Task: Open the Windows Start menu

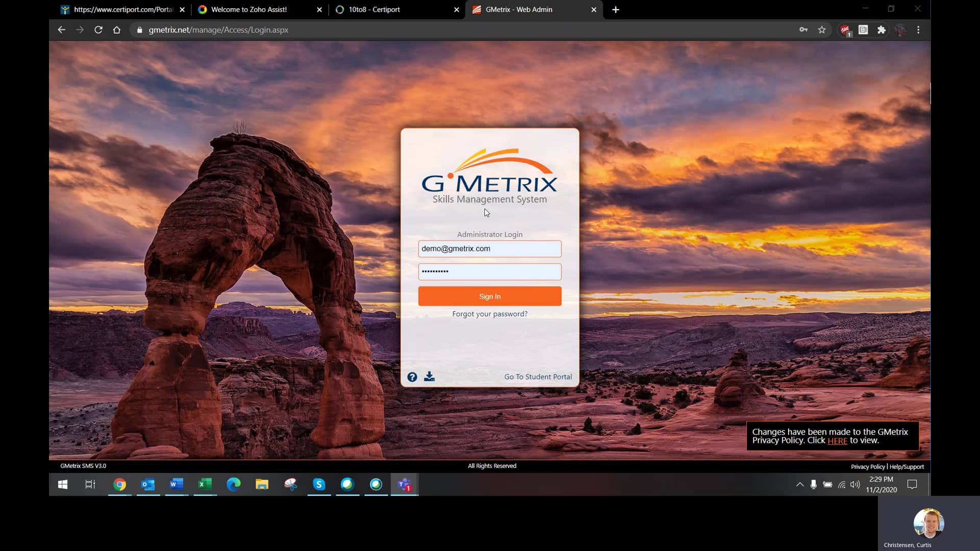Action: tap(63, 485)
